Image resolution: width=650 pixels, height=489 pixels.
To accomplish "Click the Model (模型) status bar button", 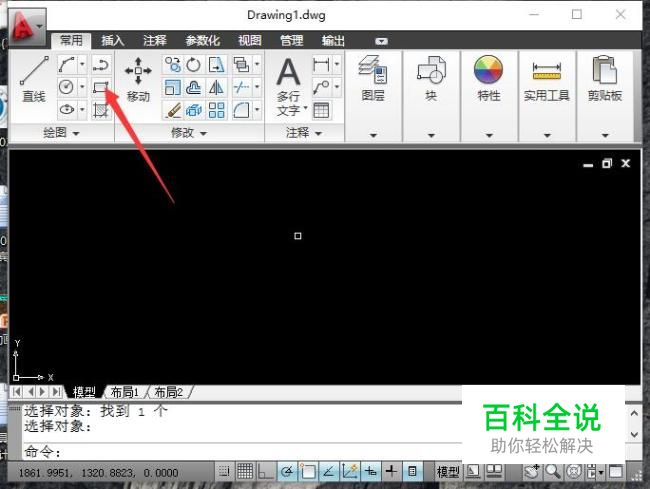I will (448, 472).
